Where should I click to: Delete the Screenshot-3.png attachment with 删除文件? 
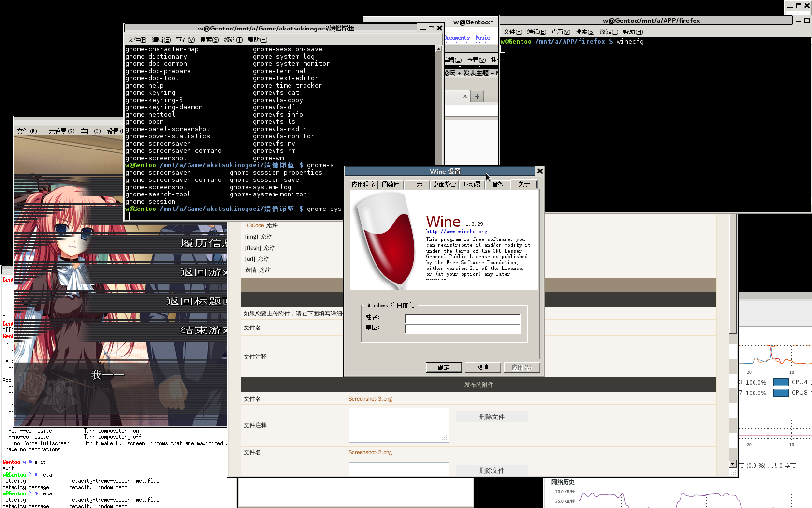click(x=492, y=417)
